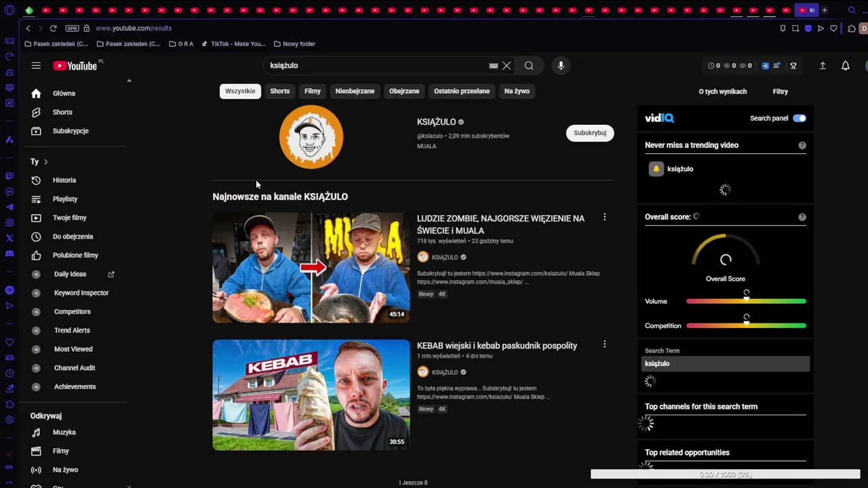The image size is (868, 488).
Task: Go to the YouTube logo home
Action: coord(75,66)
